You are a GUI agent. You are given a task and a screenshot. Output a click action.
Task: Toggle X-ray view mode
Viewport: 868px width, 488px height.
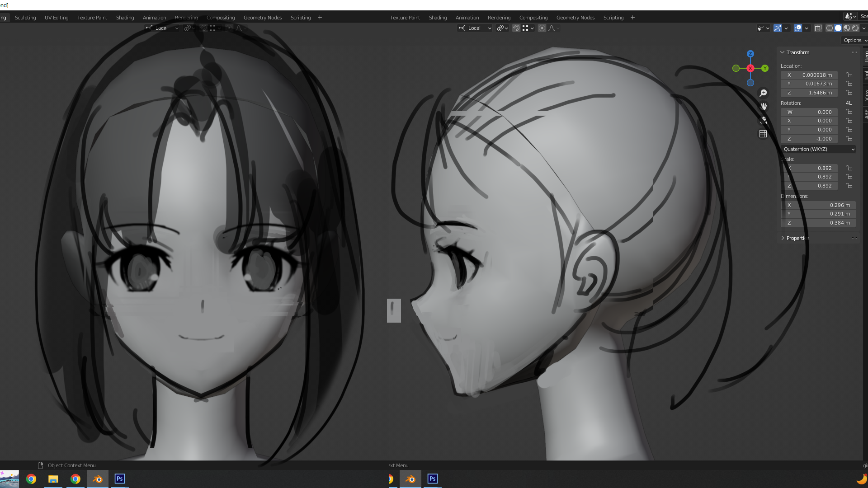click(818, 28)
